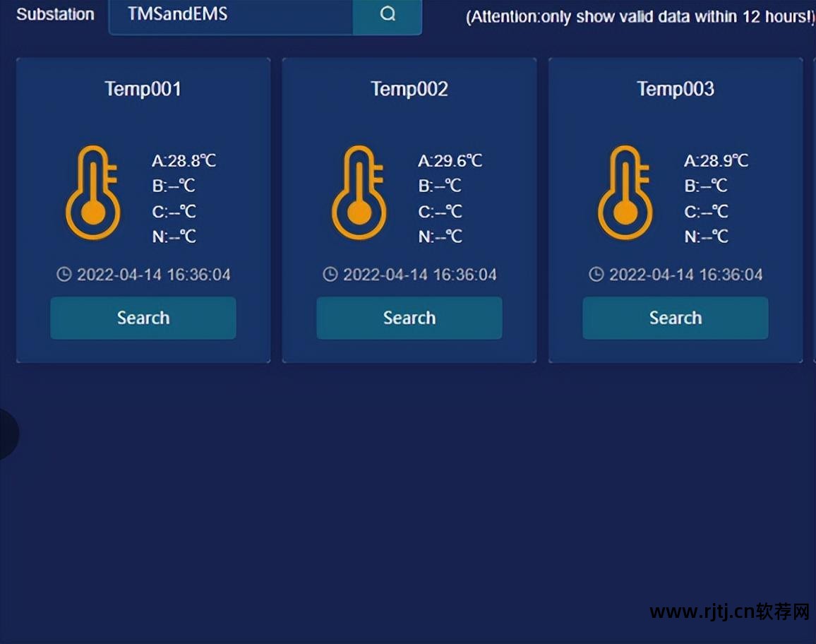Click the B:--℃ value in Temp003

(x=706, y=185)
